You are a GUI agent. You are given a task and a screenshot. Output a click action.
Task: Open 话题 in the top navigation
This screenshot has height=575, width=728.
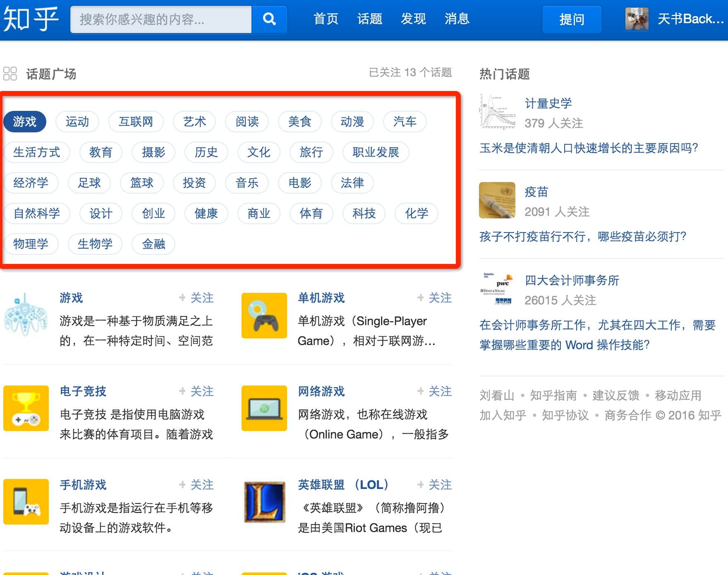369,19
